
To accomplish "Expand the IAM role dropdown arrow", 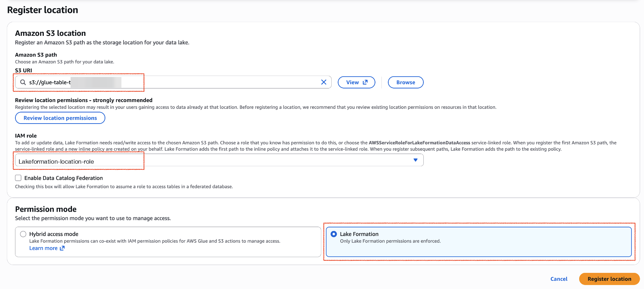I will (x=415, y=160).
